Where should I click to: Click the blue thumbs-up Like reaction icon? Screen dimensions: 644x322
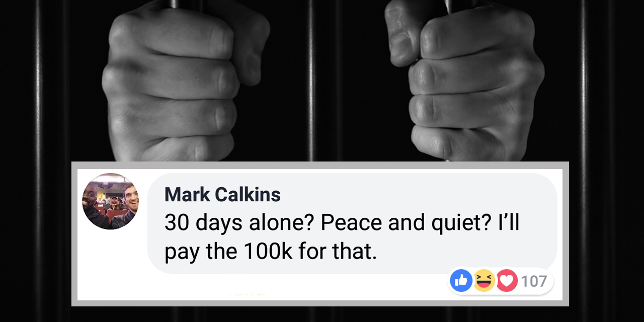pyautogui.click(x=461, y=281)
